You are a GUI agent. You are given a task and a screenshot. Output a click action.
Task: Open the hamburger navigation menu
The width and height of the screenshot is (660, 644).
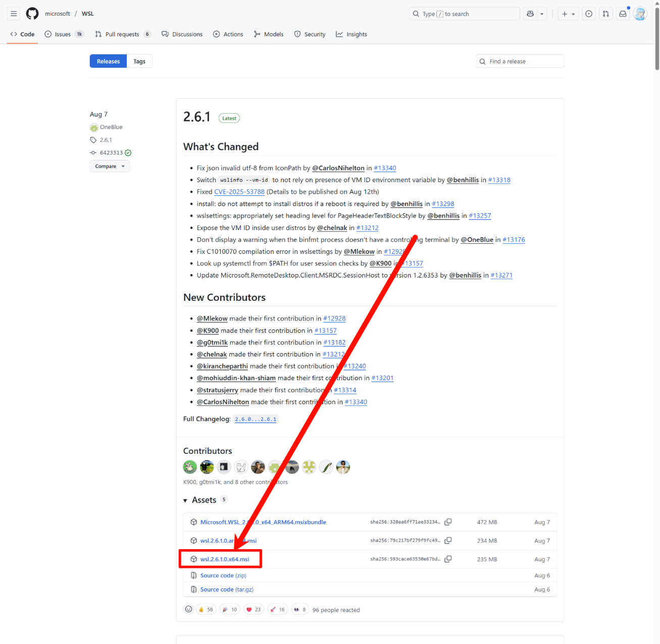pos(14,14)
